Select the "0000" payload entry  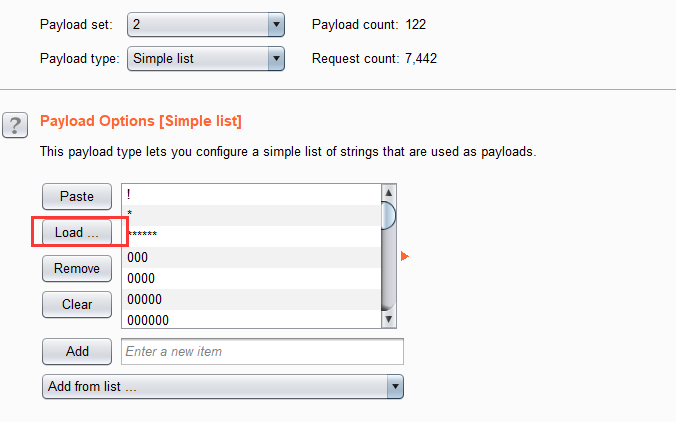click(251, 278)
